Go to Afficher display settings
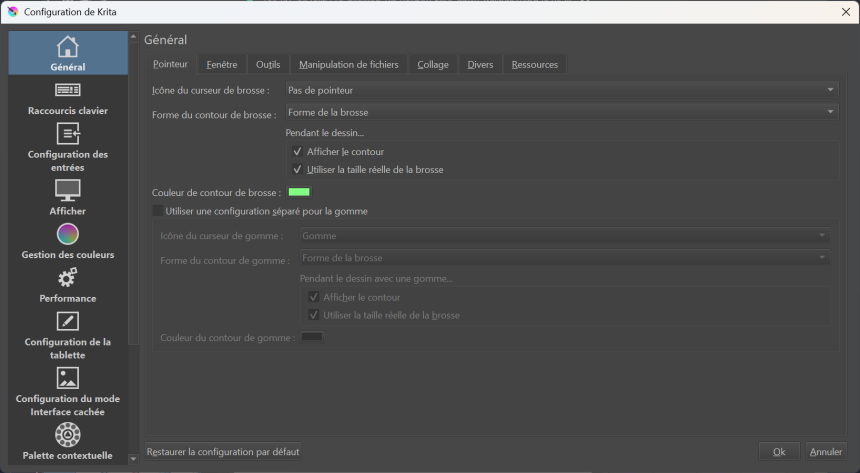Screen dimensions: 860x473 coord(67,197)
